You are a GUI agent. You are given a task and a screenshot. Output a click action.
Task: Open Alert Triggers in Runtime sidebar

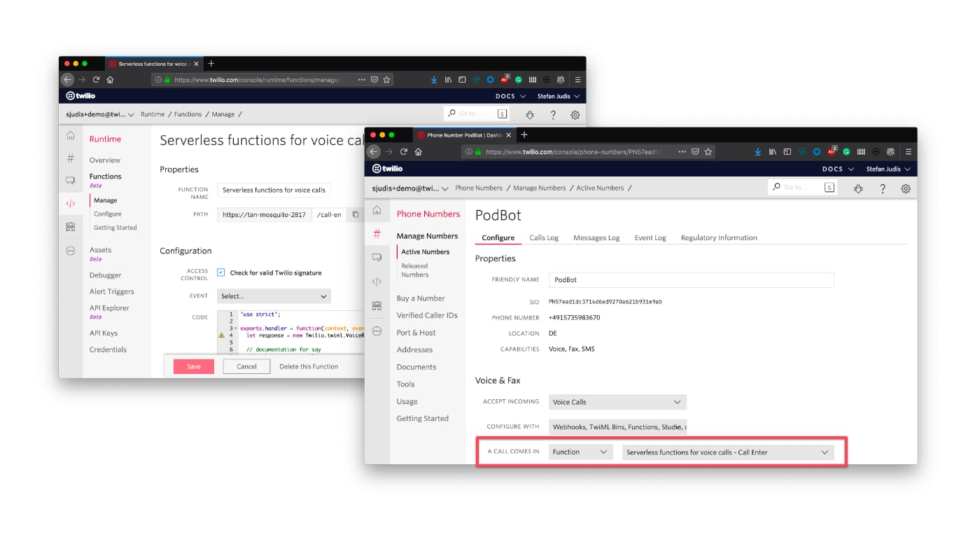[111, 291]
